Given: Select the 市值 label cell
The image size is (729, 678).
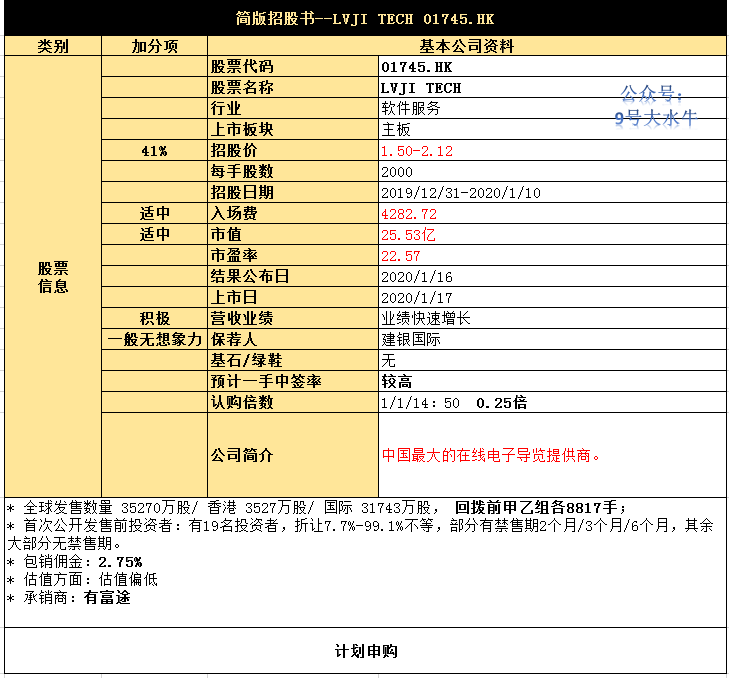Looking at the screenshot, I should [293, 234].
